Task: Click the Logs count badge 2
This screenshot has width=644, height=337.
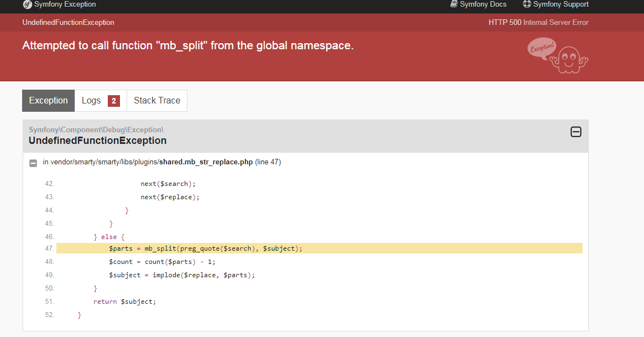Action: (x=114, y=101)
